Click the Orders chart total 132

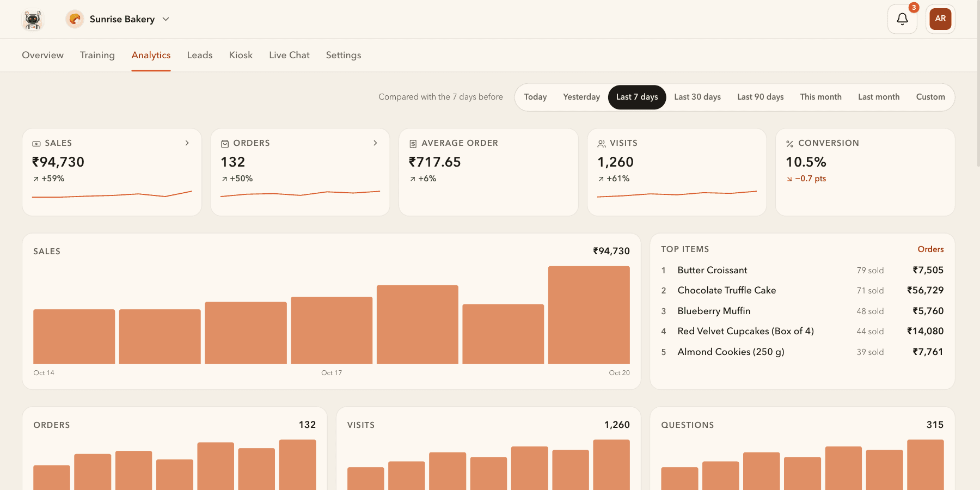307,425
